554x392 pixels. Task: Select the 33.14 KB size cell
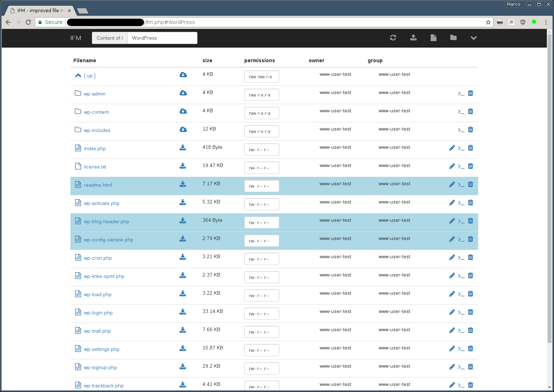213,312
